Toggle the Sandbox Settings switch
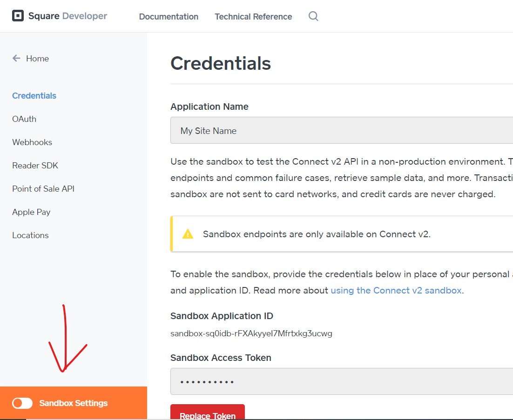This screenshot has width=513, height=420. (22, 403)
